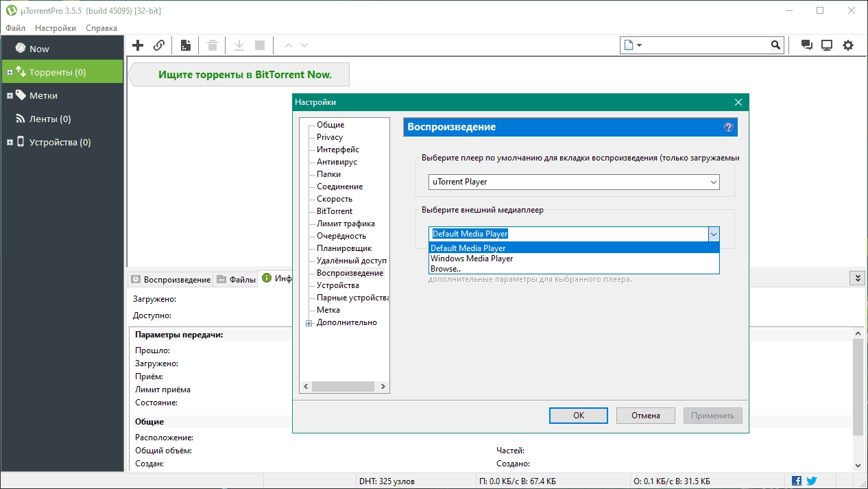The width and height of the screenshot is (868, 489).
Task: Select Метка in settings tree
Action: click(328, 310)
